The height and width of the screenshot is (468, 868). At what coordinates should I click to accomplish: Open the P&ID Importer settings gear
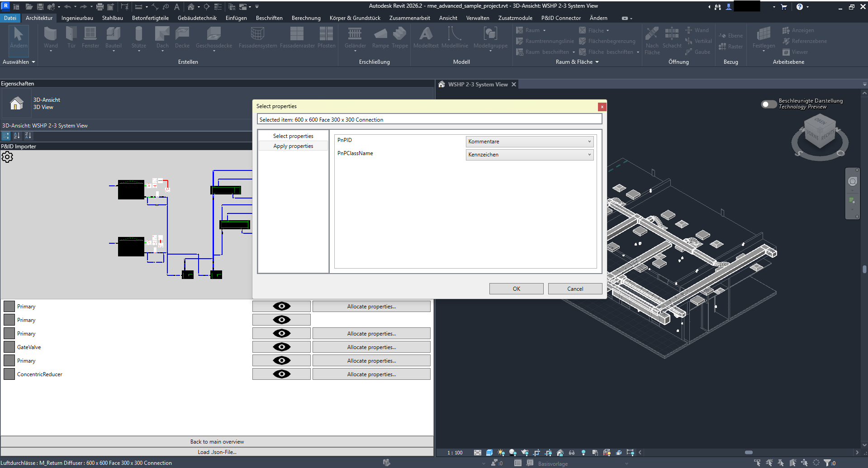tap(7, 157)
